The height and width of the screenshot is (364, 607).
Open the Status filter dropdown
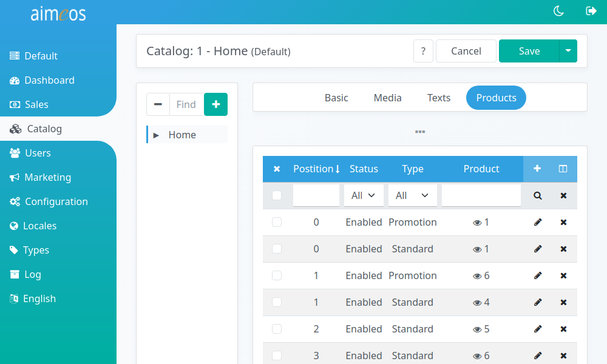click(364, 195)
